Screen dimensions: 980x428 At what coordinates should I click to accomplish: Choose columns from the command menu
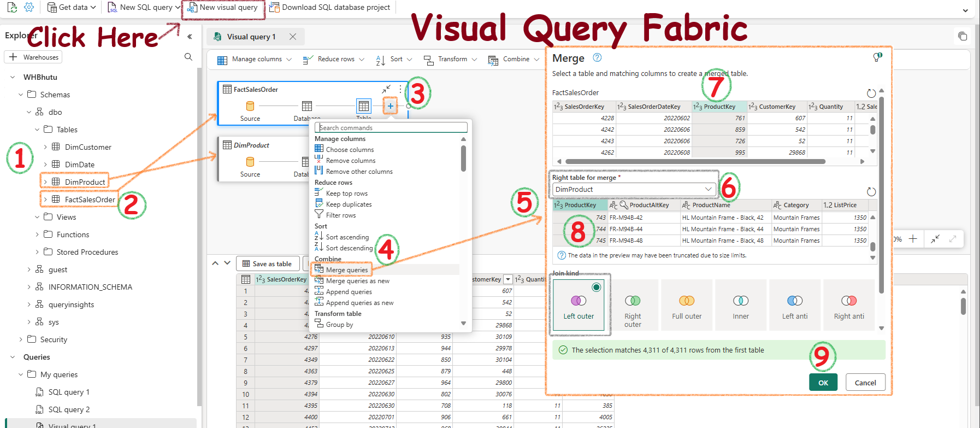tap(350, 149)
